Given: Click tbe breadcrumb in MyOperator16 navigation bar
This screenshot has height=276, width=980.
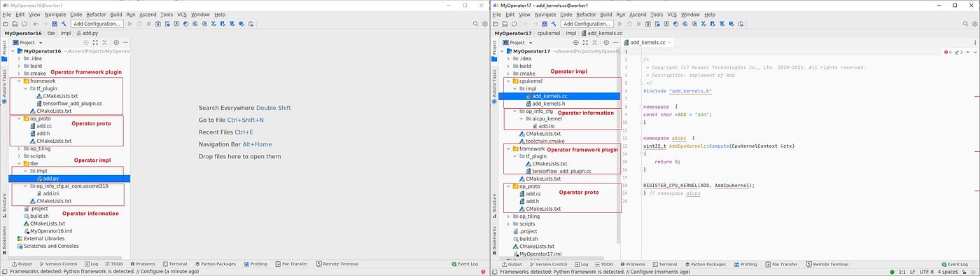Looking at the screenshot, I should [51, 33].
